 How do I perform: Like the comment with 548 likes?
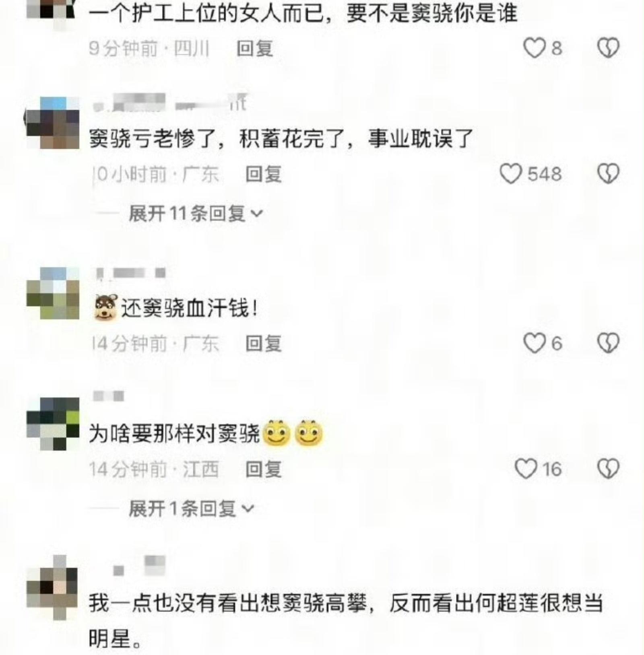pos(511,174)
